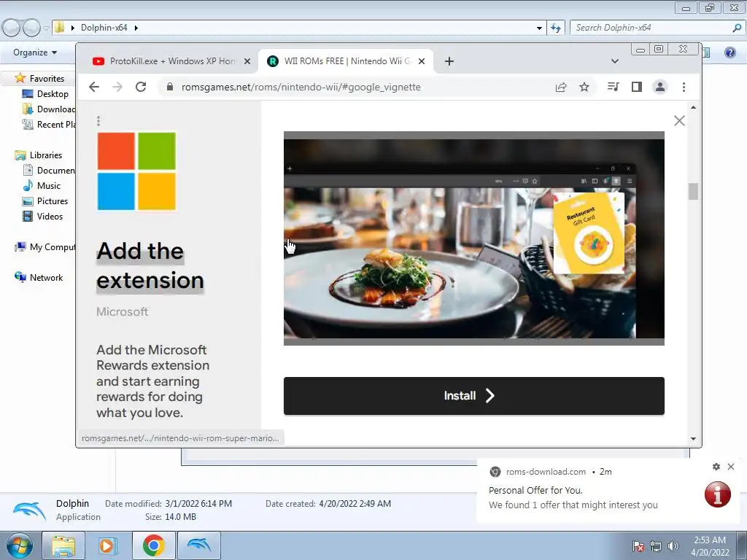Click Dolphin-x64 breadcrumb in Explorer
Viewport: 747px width, 560px height.
pos(104,28)
